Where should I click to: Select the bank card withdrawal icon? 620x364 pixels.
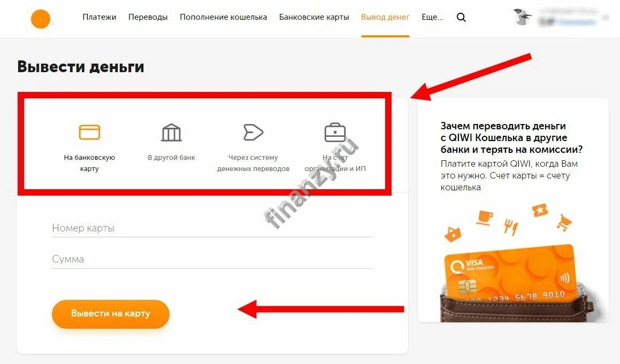point(90,132)
